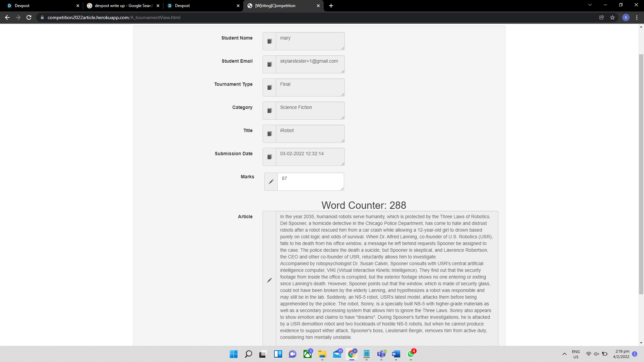Switch to the devpost write up Google Search tab

(123, 6)
